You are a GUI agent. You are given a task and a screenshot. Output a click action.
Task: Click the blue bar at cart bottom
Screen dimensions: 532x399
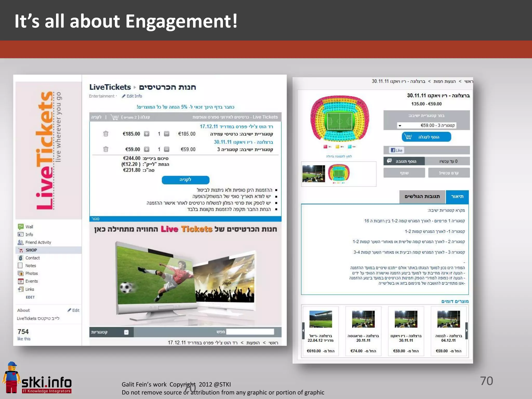point(185,219)
